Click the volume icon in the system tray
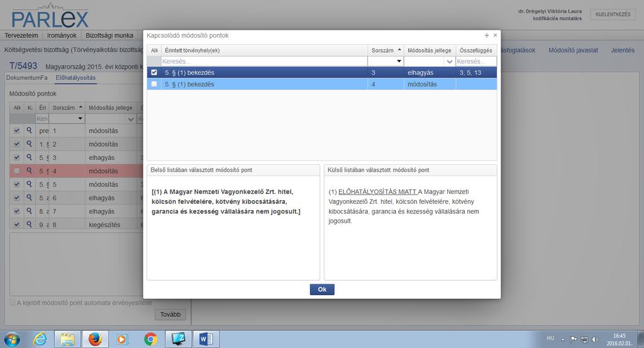 pos(595,339)
